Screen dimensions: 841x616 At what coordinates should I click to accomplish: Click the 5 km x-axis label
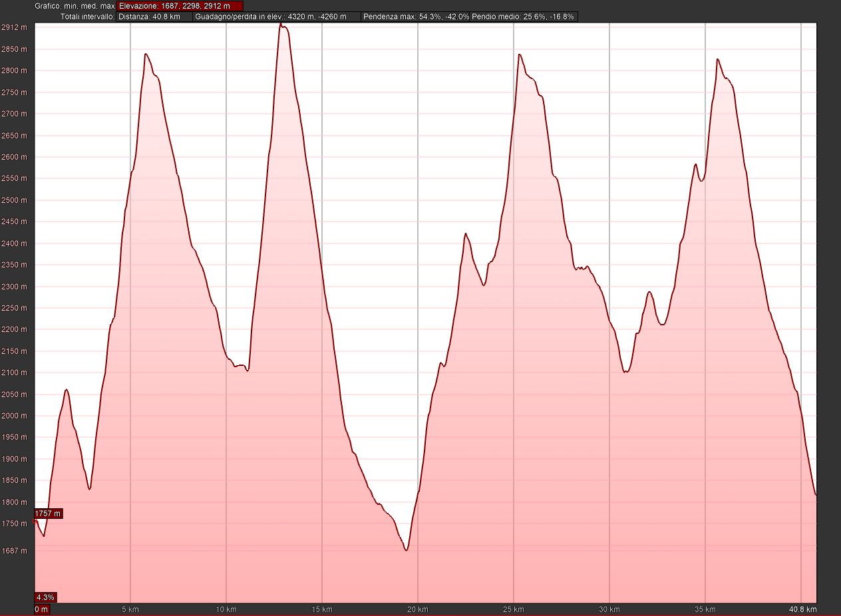coord(130,609)
